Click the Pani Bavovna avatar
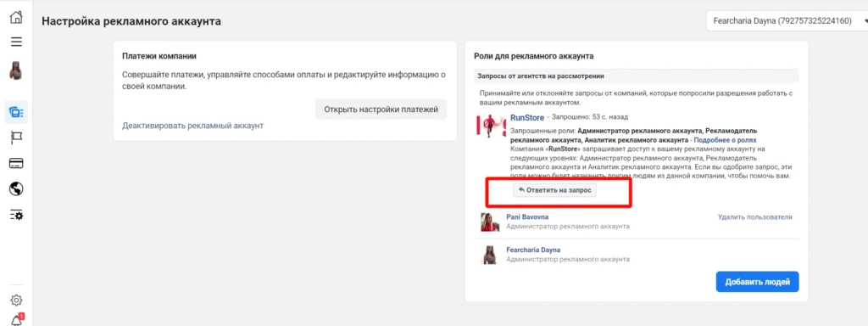 490,222
